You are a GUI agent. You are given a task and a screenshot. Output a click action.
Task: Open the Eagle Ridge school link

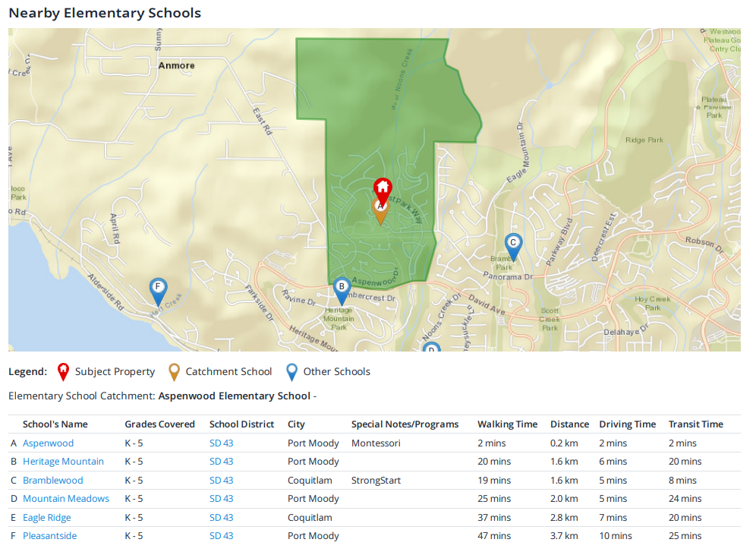tap(47, 517)
